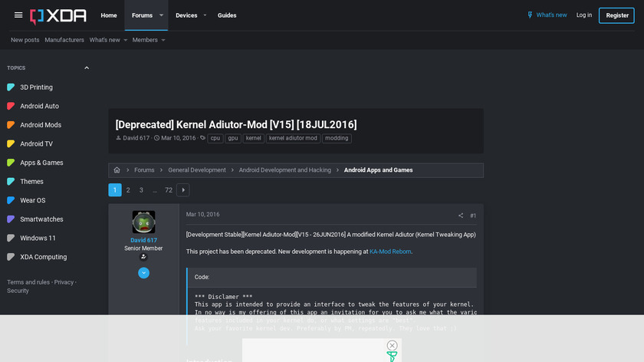Click General Development in breadcrumb
Viewport: 644px width, 362px height.
click(x=197, y=169)
